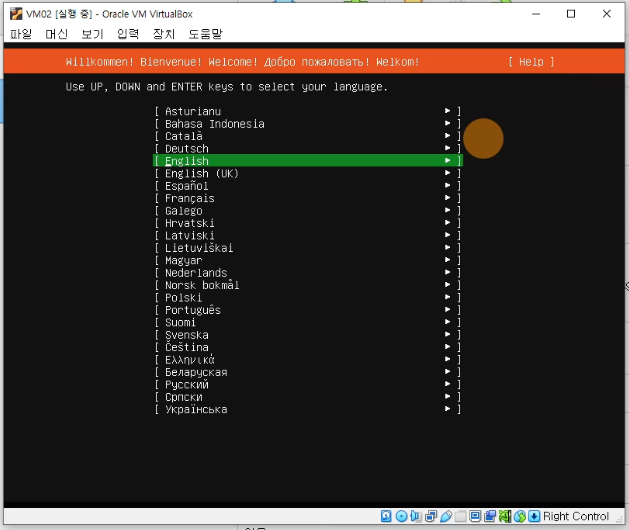The width and height of the screenshot is (629, 530).
Task: Choose Čeština from the list
Action: coord(308,347)
